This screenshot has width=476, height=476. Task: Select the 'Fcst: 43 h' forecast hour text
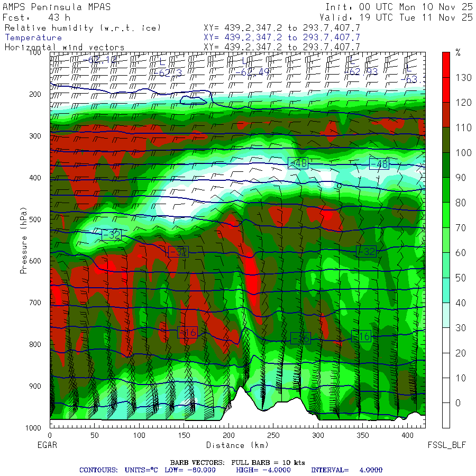click(36, 17)
